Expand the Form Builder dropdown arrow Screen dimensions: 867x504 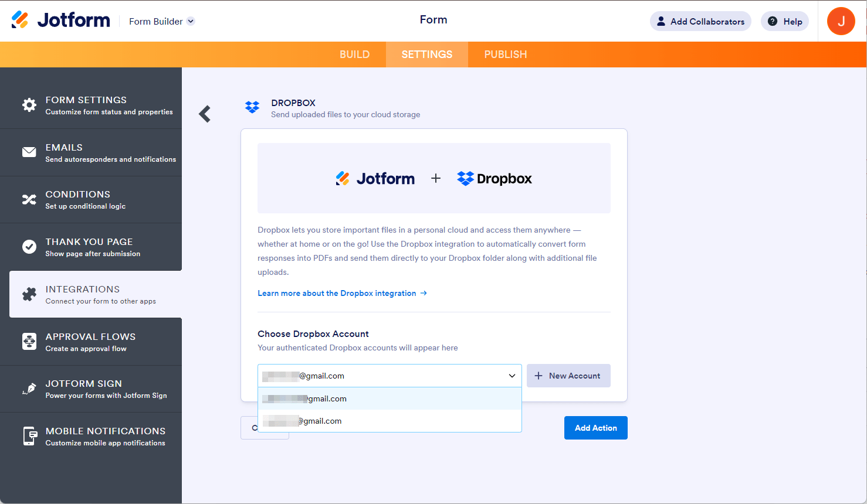191,22
